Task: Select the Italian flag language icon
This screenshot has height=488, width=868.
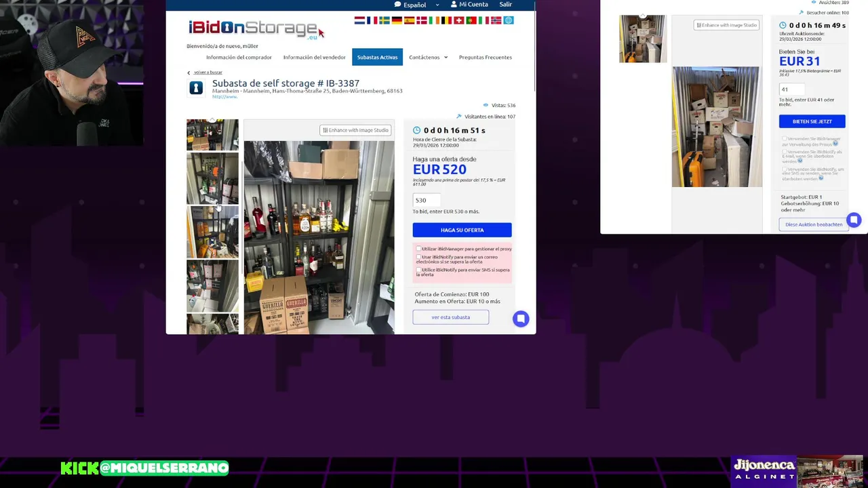Action: pos(484,20)
